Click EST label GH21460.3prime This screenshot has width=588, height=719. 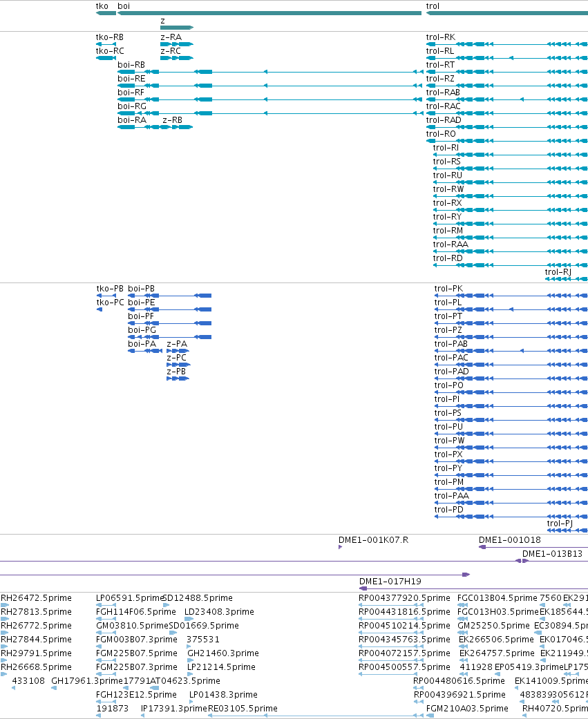[223, 653]
